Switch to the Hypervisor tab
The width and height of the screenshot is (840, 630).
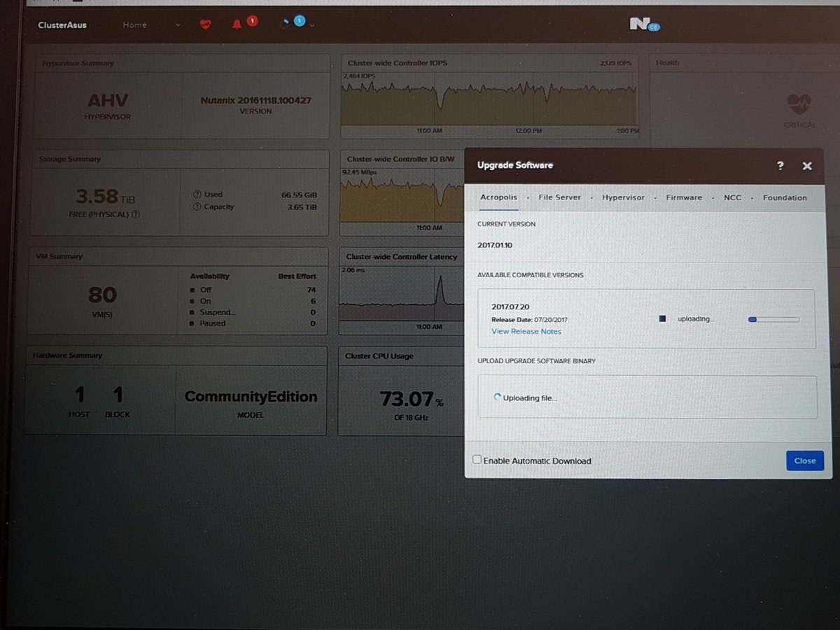(x=624, y=197)
